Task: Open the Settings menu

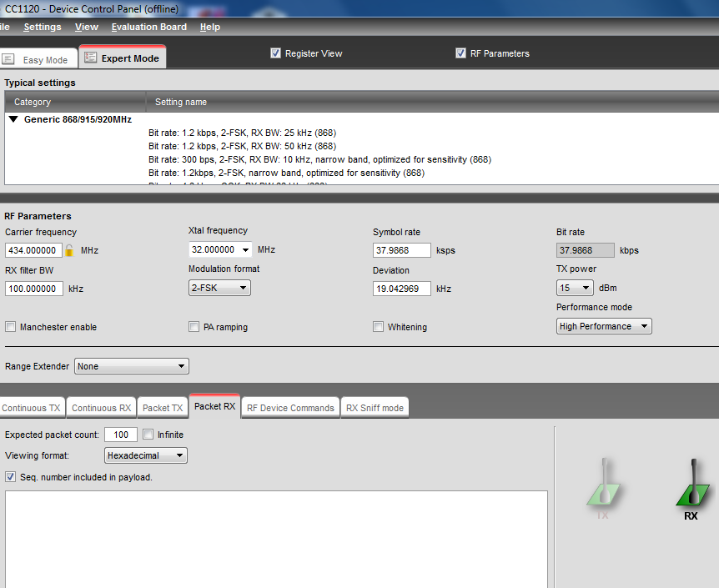Action: tap(43, 27)
